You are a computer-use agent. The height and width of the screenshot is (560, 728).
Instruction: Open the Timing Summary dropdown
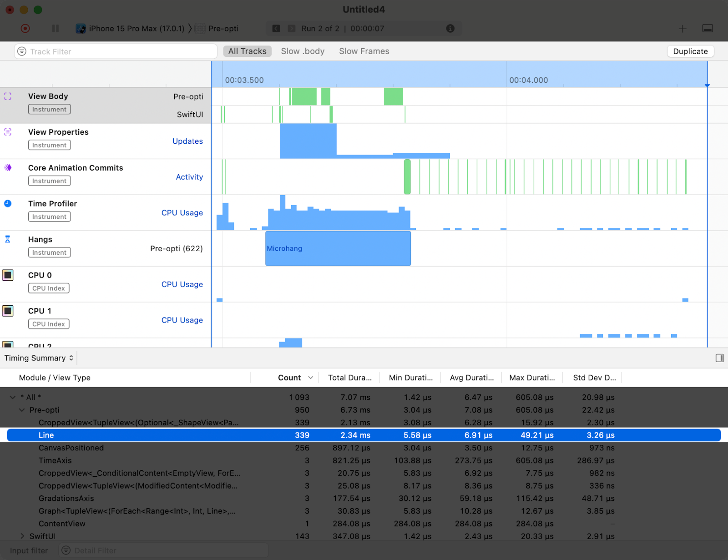click(x=39, y=358)
